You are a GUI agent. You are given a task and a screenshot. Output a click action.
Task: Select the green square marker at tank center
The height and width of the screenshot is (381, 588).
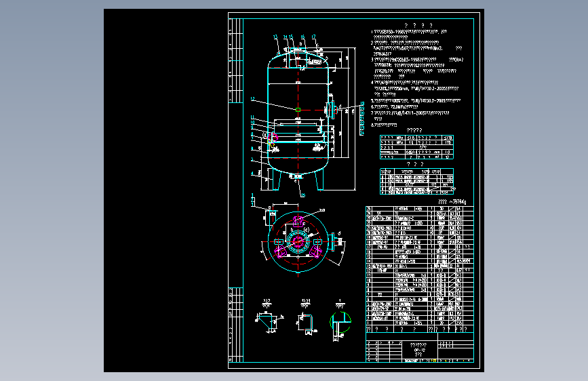pos(298,110)
